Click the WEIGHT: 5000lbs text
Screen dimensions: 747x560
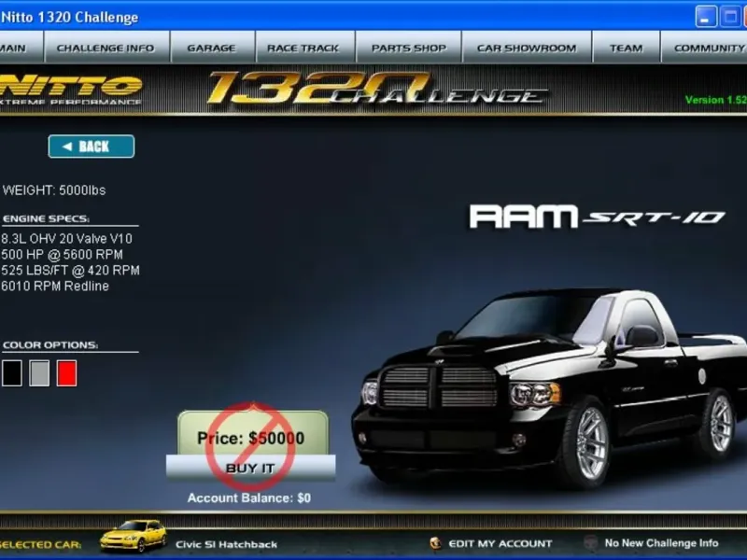[x=54, y=190]
